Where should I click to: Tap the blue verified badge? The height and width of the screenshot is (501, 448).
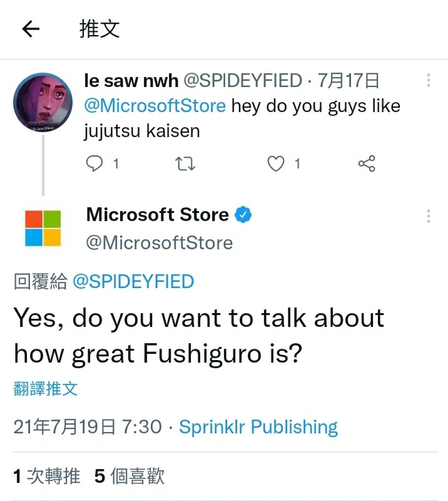pos(243,214)
